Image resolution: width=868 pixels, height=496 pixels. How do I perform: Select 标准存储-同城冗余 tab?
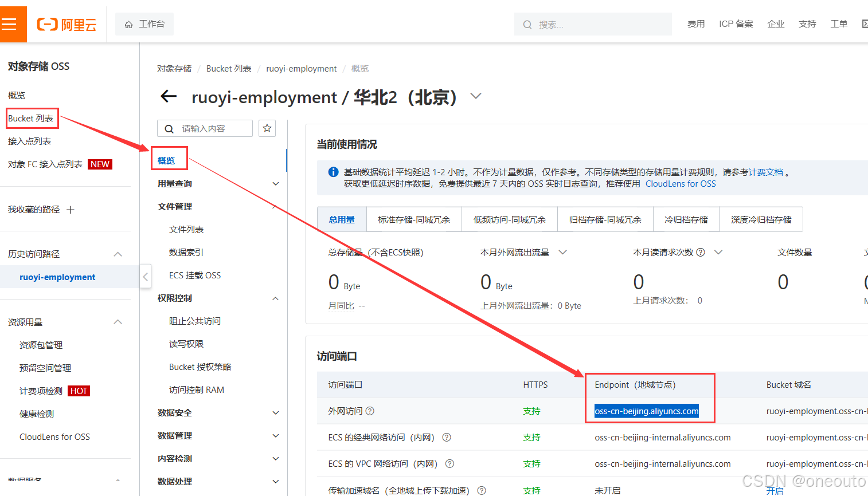(414, 219)
